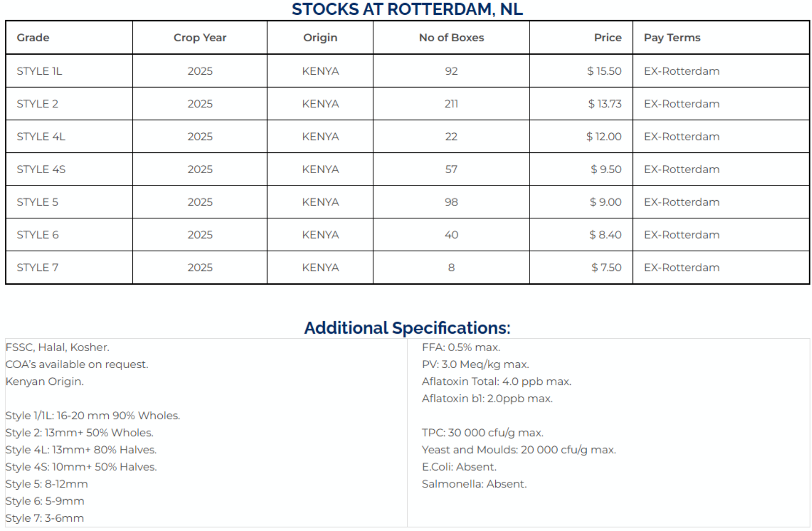Click the Aflatoxin Total specification line

click(497, 382)
